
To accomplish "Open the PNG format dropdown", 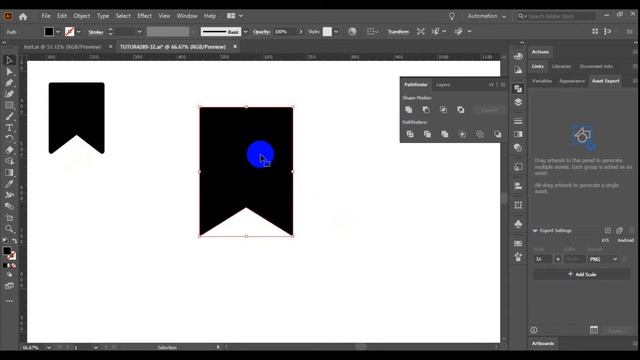I will [603, 259].
